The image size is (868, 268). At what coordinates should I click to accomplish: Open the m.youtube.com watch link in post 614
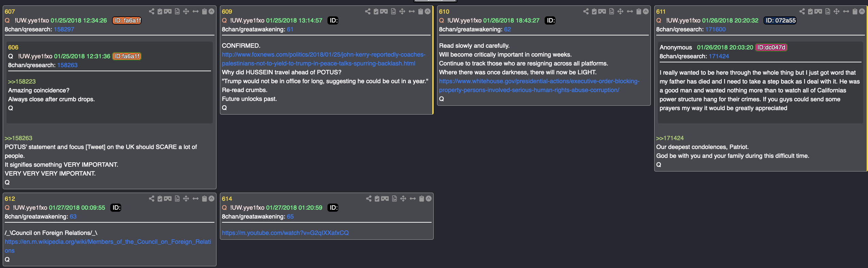point(285,233)
